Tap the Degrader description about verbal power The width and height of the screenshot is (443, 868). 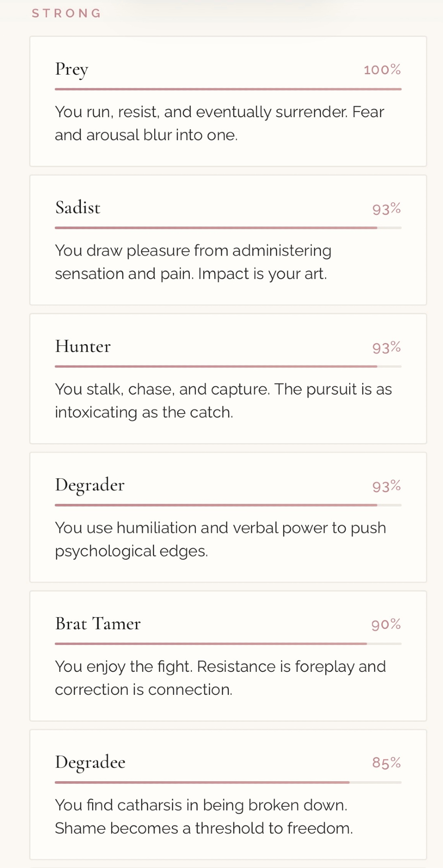point(220,539)
